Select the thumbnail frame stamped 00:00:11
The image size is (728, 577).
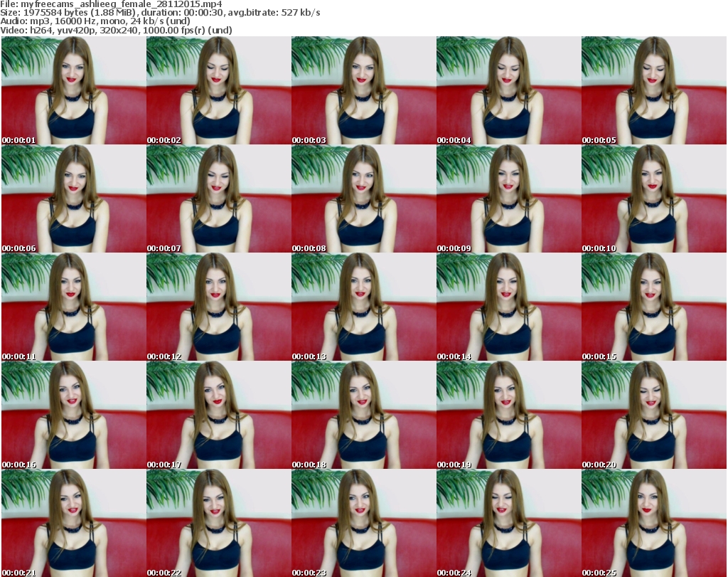click(74, 307)
